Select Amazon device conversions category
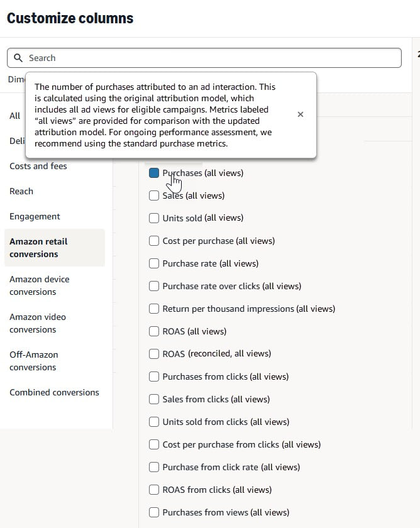The height and width of the screenshot is (528, 420). (40, 285)
